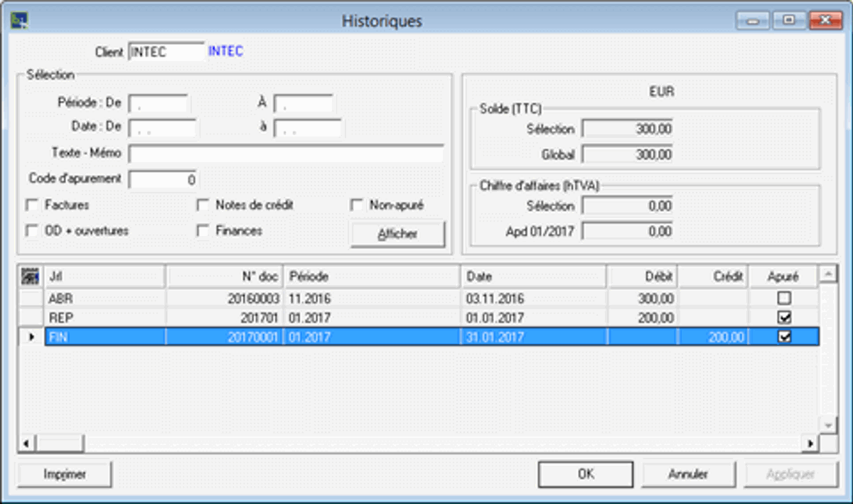Click the horizontal scrollbar right arrow

[810, 444]
